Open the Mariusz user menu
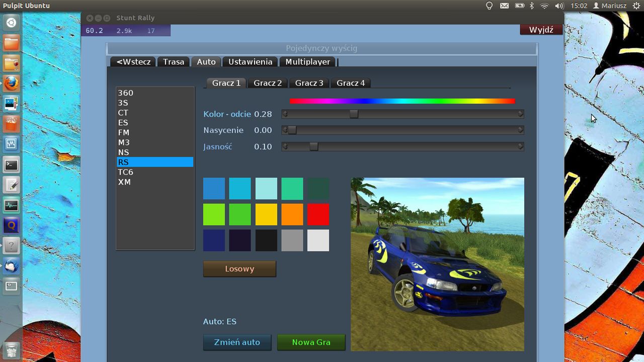Screen dimensions: 644x362 click(610, 6)
